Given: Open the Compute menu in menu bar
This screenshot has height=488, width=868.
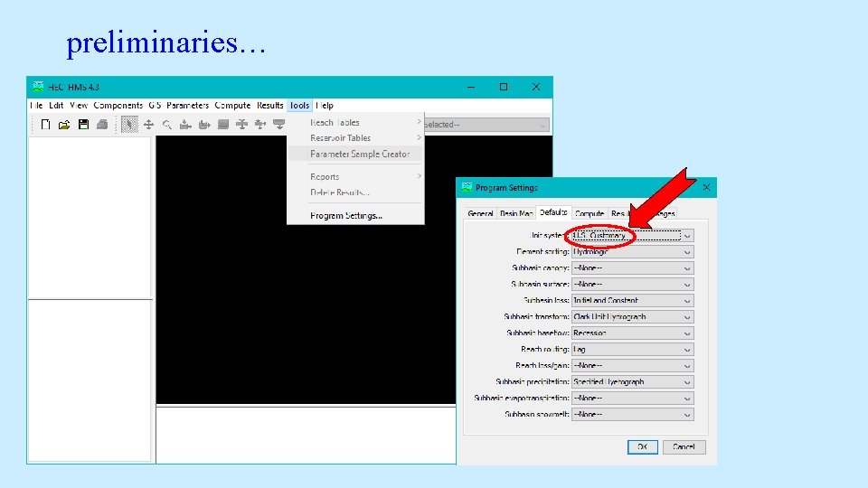Looking at the screenshot, I should click(232, 105).
